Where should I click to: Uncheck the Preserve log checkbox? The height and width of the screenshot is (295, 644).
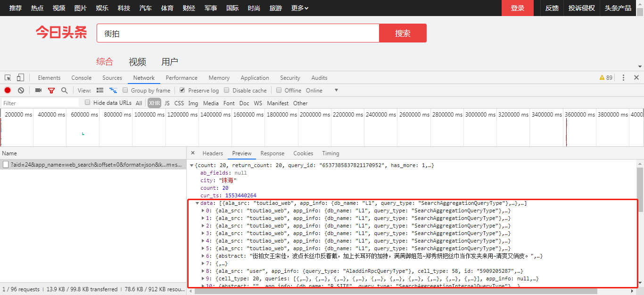pos(182,90)
